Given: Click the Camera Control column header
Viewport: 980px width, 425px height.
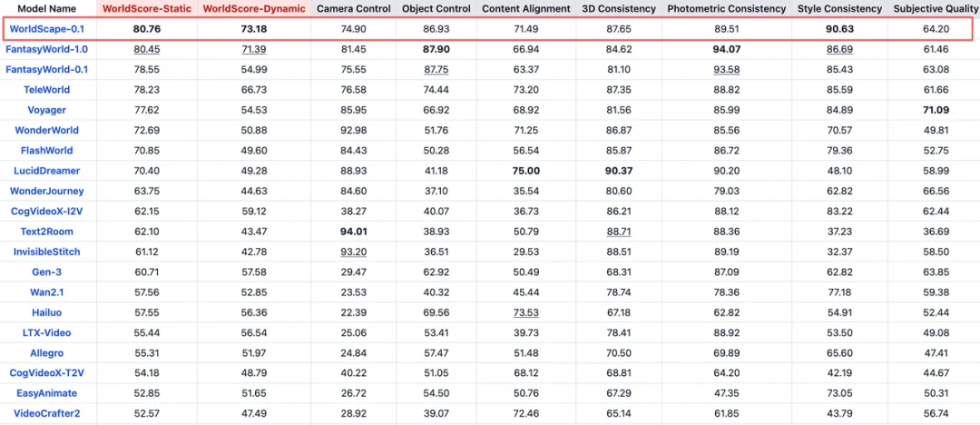Looking at the screenshot, I should click(354, 9).
